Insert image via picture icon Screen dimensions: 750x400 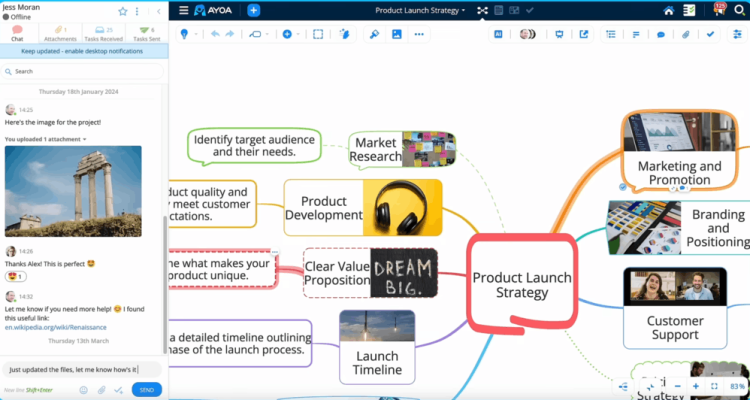(x=397, y=34)
